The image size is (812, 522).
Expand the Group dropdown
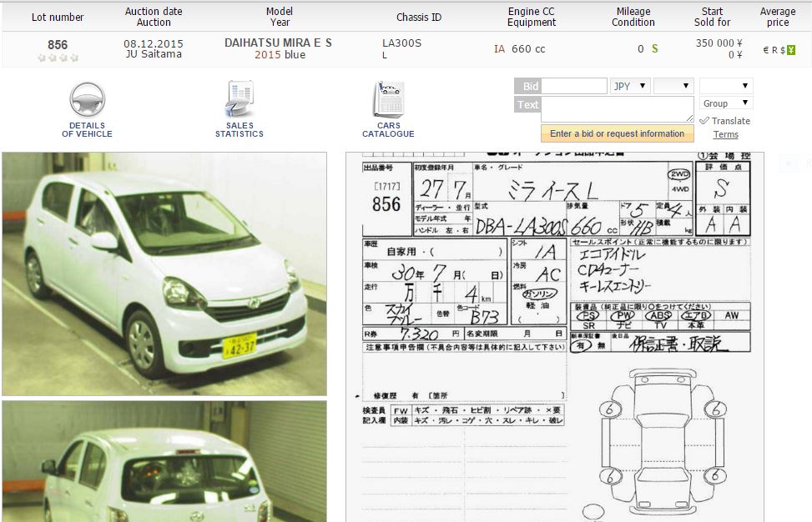725,103
